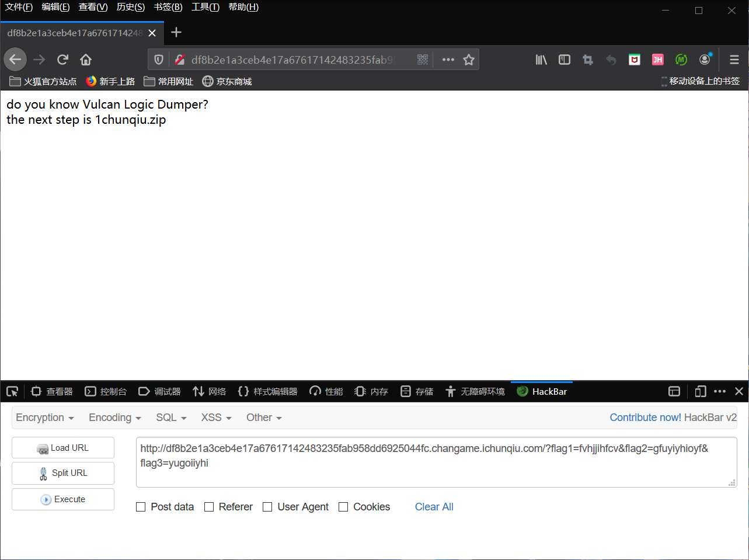Switch to the 内存 memory tab
The height and width of the screenshot is (560, 749).
pyautogui.click(x=371, y=391)
